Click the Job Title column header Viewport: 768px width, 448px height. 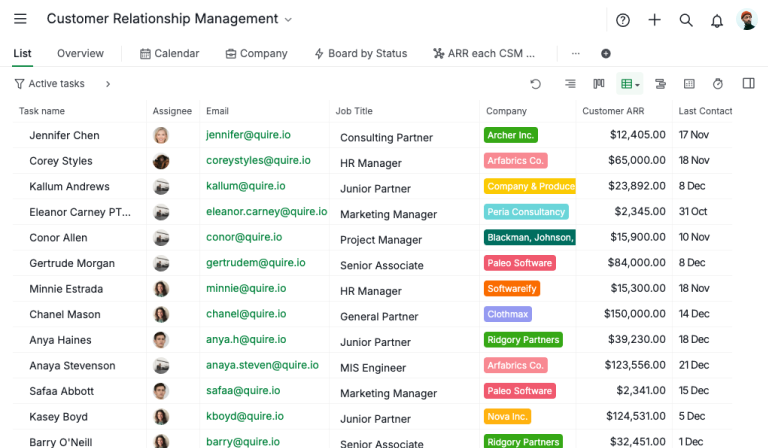pos(354,111)
